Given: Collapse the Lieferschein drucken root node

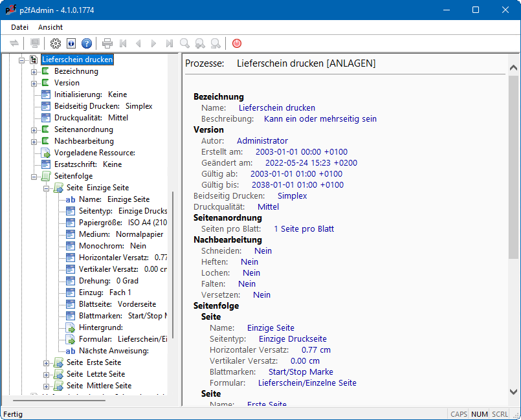Looking at the screenshot, I should coord(22,60).
